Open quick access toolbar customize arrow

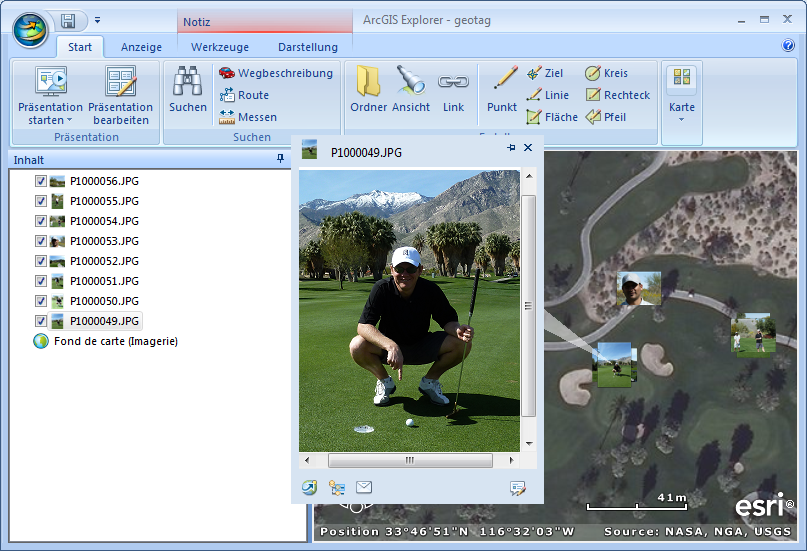(x=98, y=20)
